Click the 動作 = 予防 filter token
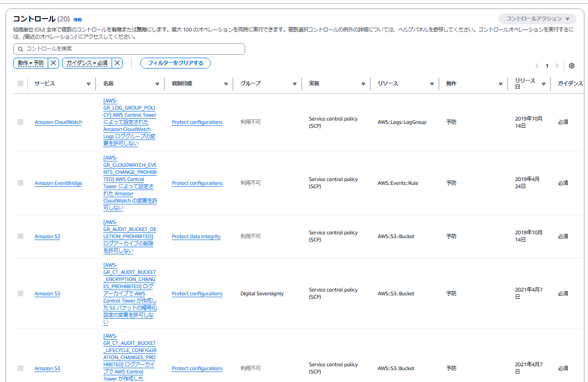 [x=31, y=63]
